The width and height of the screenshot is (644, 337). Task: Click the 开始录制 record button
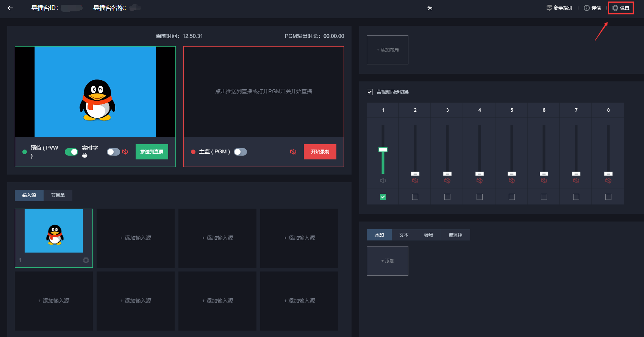320,152
